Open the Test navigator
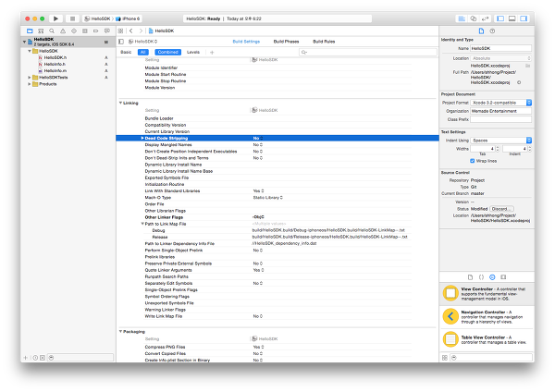Screen dimensions: 555x392 pyautogui.click(x=74, y=31)
